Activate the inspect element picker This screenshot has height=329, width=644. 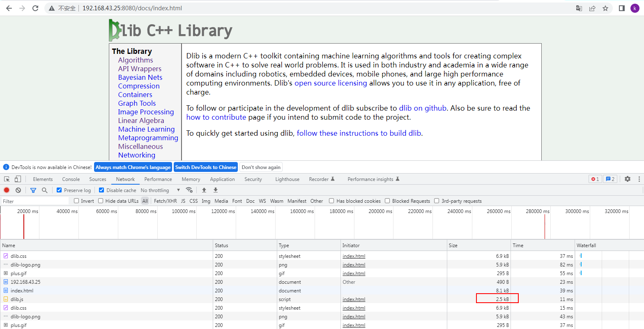7,179
